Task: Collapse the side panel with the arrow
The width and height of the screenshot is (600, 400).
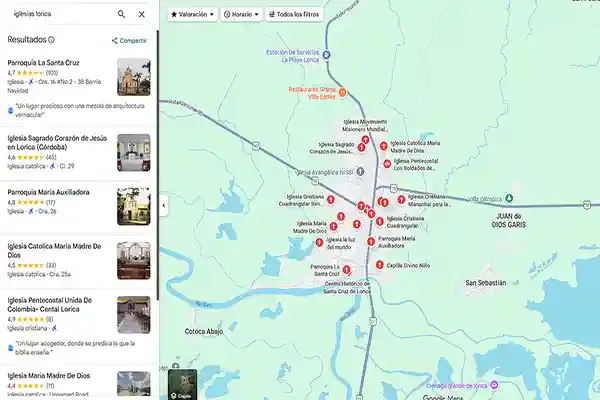Action: click(x=164, y=206)
